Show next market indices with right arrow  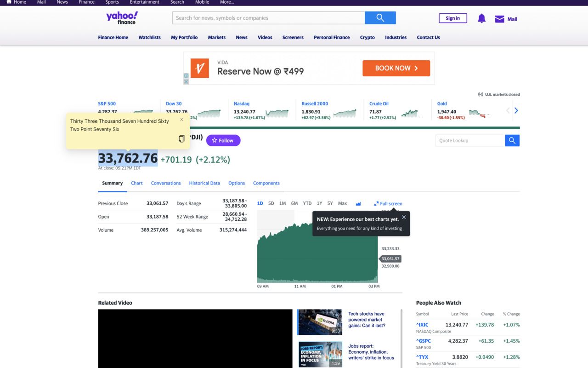(x=516, y=110)
